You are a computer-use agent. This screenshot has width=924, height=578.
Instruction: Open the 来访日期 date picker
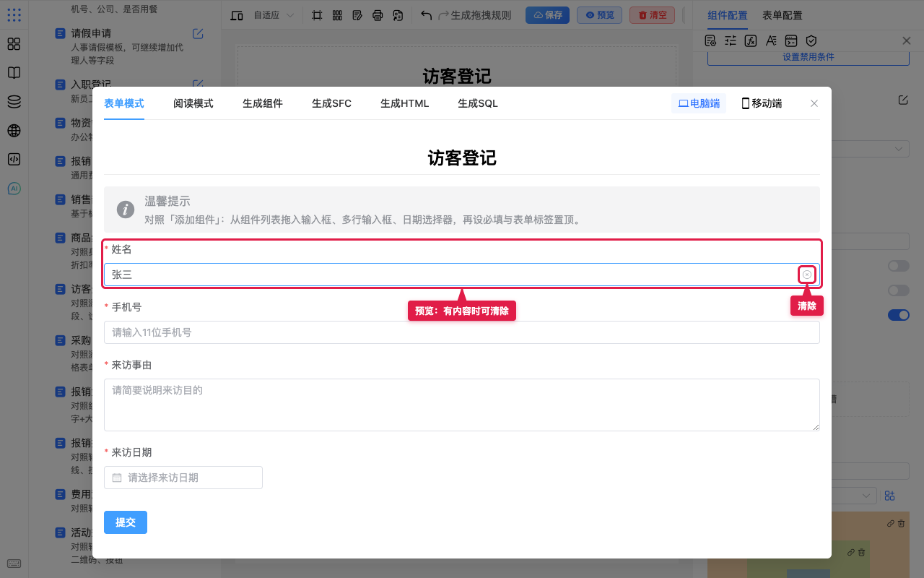(x=183, y=478)
